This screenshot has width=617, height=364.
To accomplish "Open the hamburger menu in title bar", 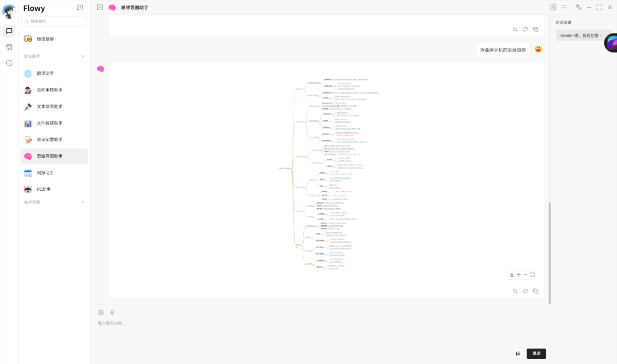I will (x=564, y=7).
